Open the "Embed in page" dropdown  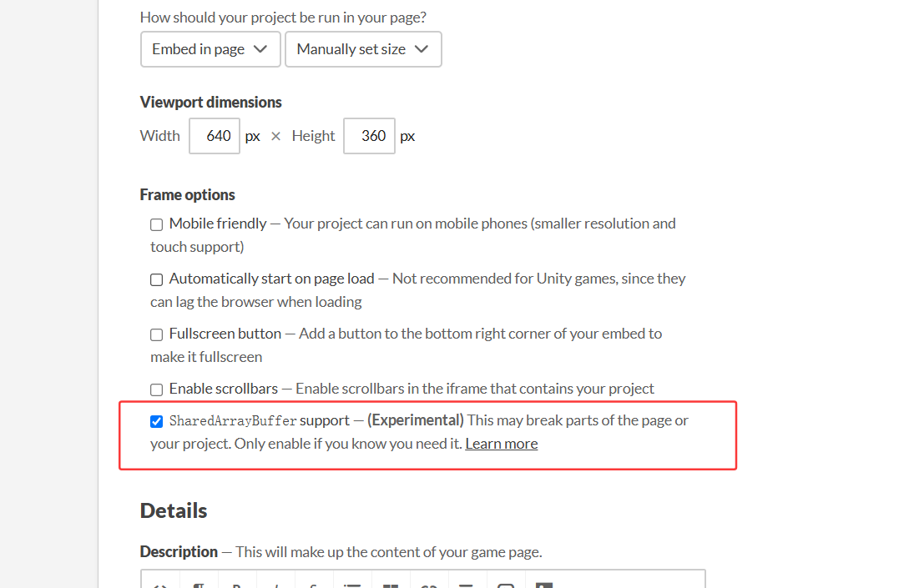tap(210, 49)
